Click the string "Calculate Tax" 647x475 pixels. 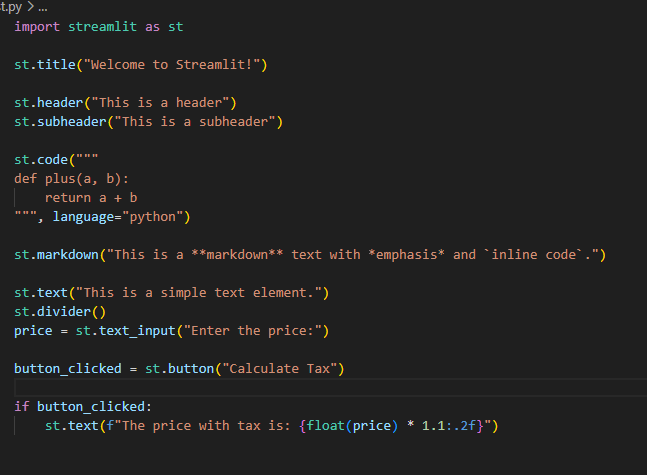tap(280, 369)
